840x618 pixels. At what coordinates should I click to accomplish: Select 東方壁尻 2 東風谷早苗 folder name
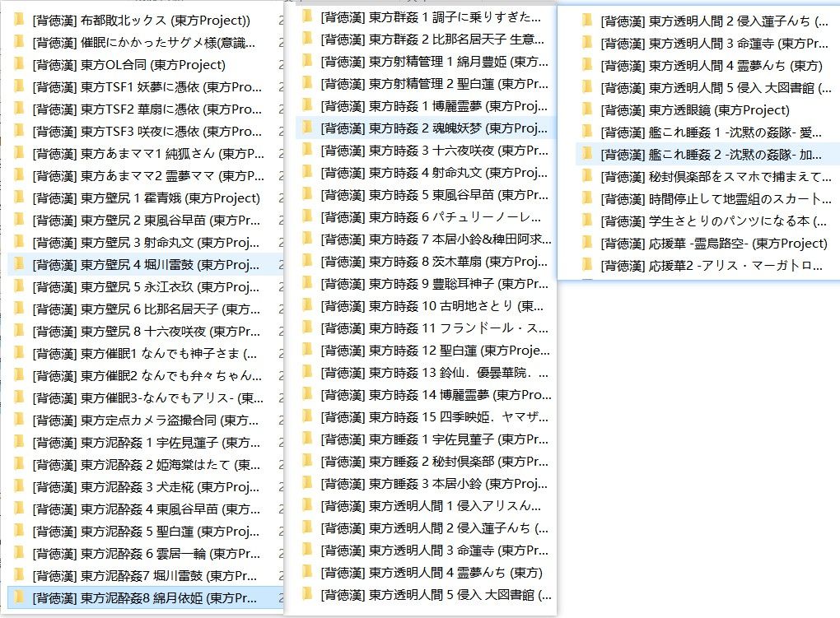point(147,220)
